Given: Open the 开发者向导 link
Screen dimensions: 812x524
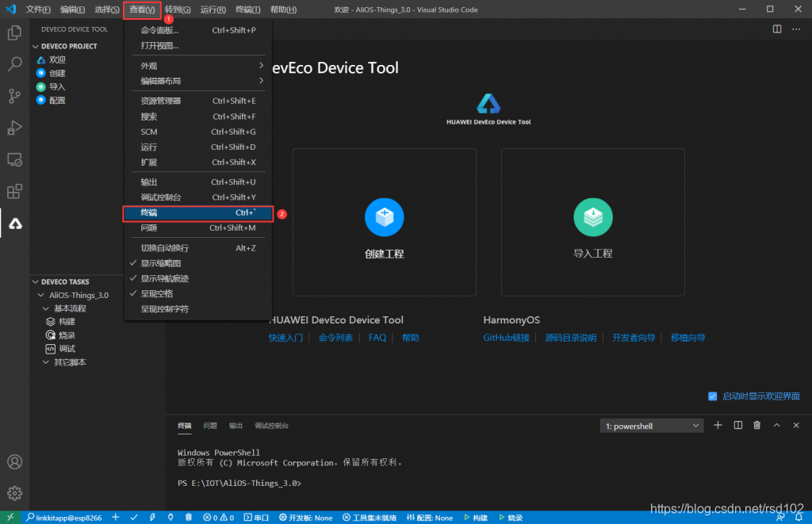Looking at the screenshot, I should tap(634, 338).
